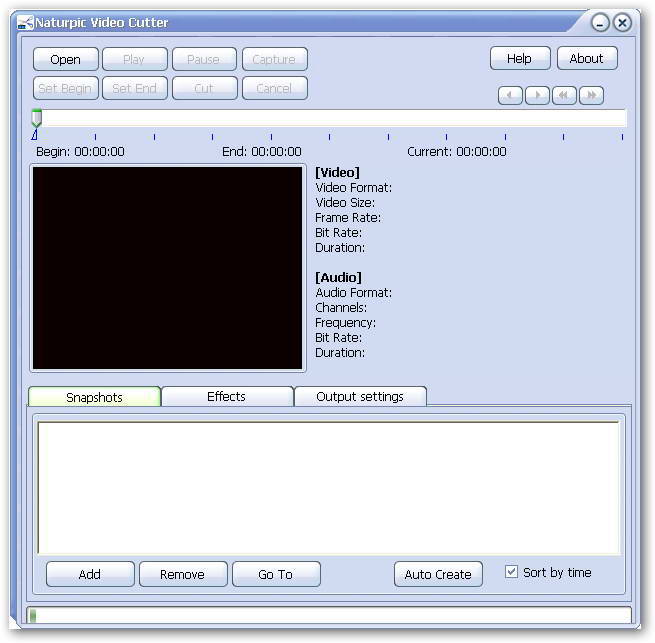Click the Frequency: label

(345, 323)
